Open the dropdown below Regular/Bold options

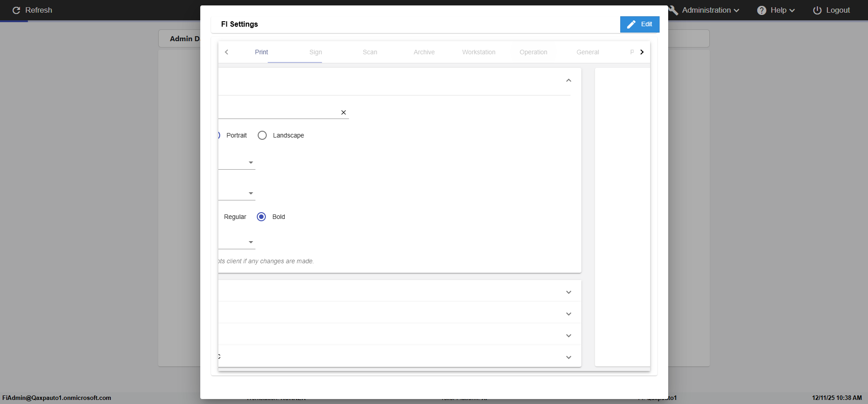pos(237,242)
